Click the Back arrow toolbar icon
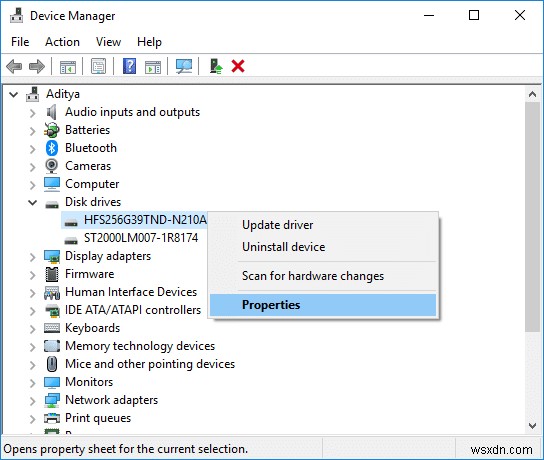544x460 pixels. coord(14,66)
